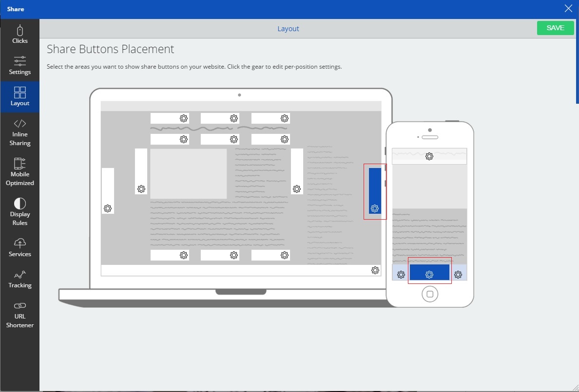Open the Display Rules panel
Viewport: 579px width, 392px height.
click(x=19, y=213)
